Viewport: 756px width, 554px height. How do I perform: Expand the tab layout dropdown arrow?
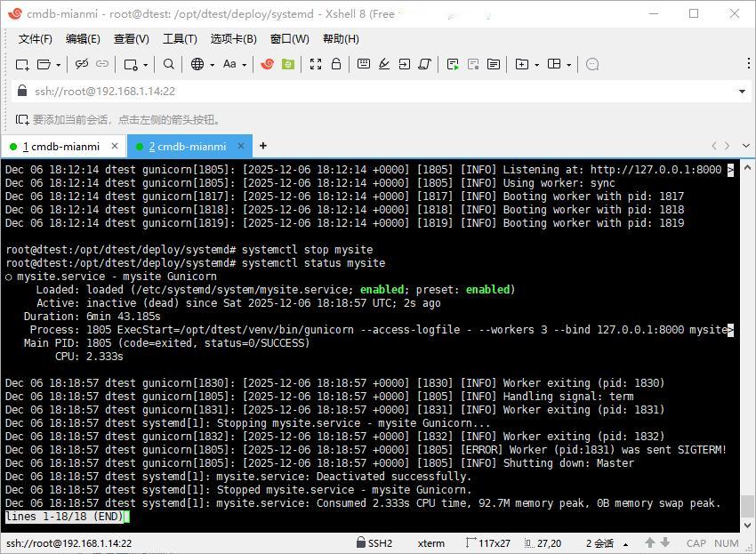pyautogui.click(x=569, y=65)
